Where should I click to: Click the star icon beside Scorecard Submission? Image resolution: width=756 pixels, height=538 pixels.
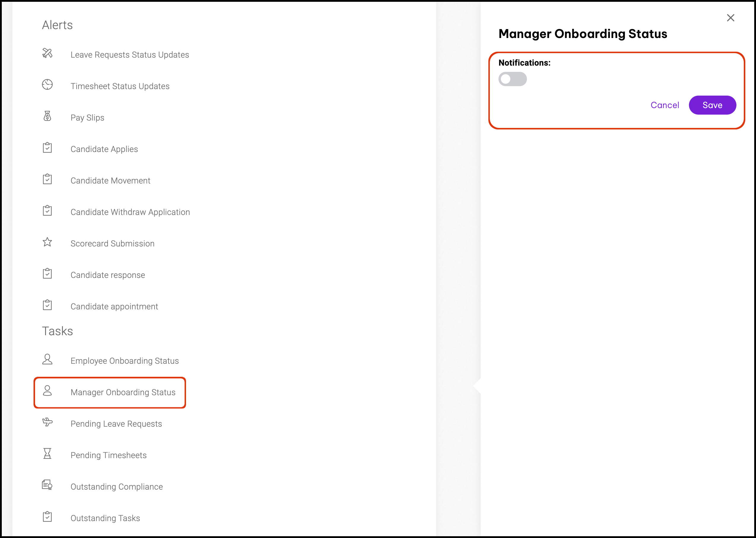47,242
